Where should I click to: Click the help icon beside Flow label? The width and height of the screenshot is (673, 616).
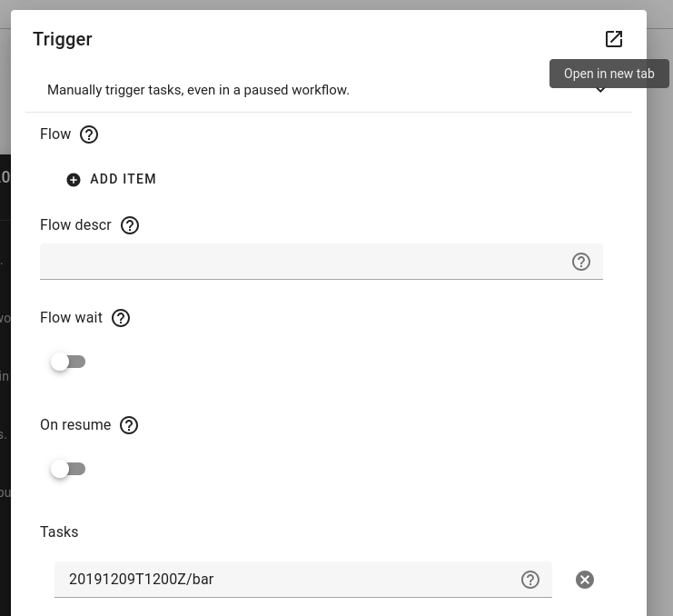click(x=89, y=134)
